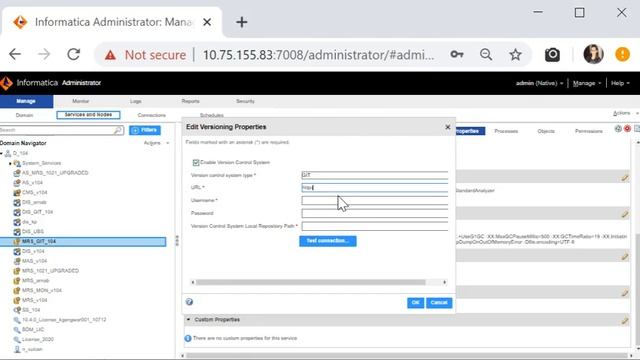Close the Edit Versioning Properties dialog
Viewport: 640px width, 360px height.
click(x=448, y=127)
